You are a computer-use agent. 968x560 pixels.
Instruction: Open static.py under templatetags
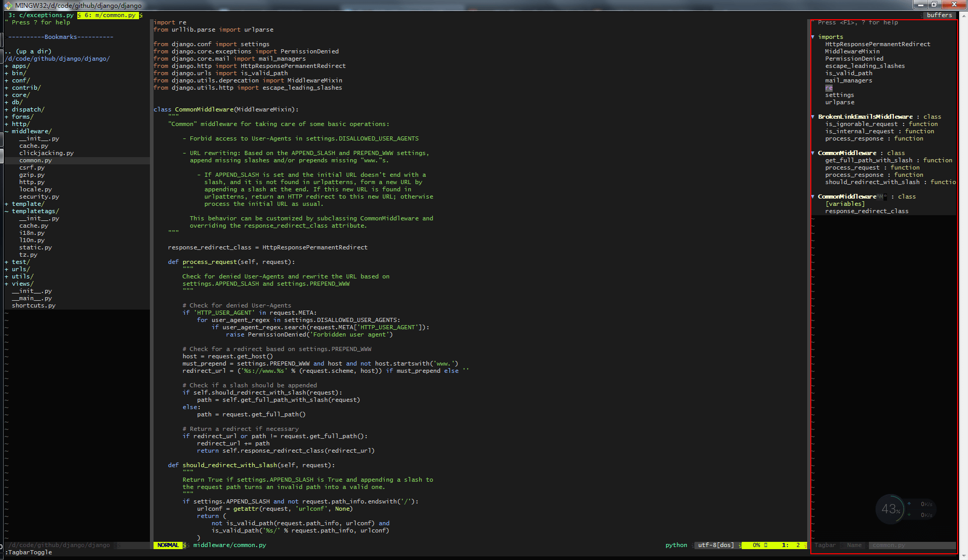35,247
